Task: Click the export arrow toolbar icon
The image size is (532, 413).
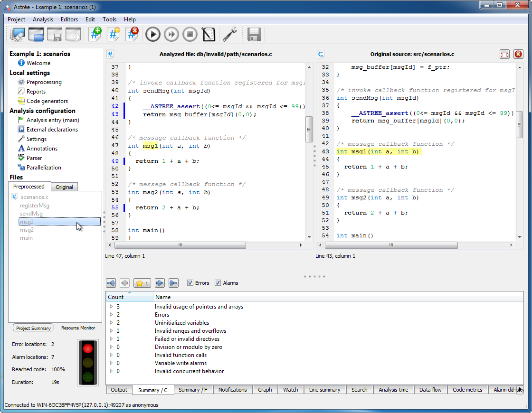Action: click(x=73, y=34)
